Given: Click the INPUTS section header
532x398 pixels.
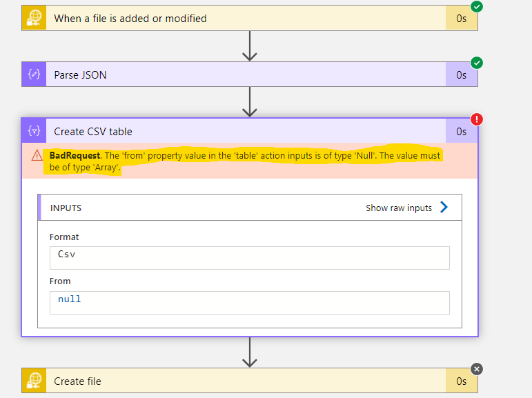Looking at the screenshot, I should click(250, 208).
